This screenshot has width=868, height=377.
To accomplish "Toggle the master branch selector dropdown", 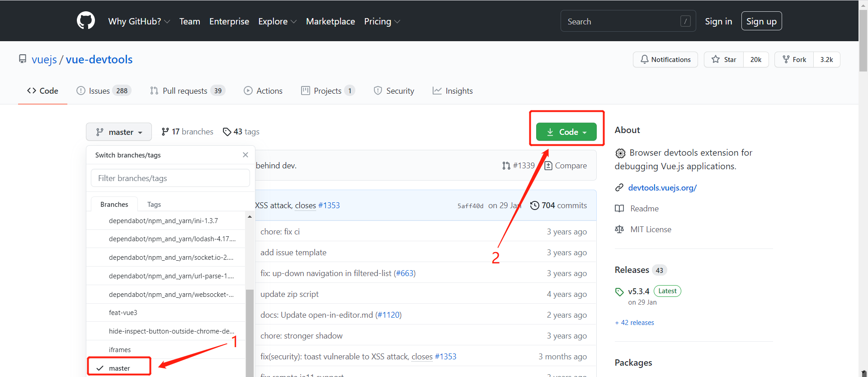I will (119, 132).
